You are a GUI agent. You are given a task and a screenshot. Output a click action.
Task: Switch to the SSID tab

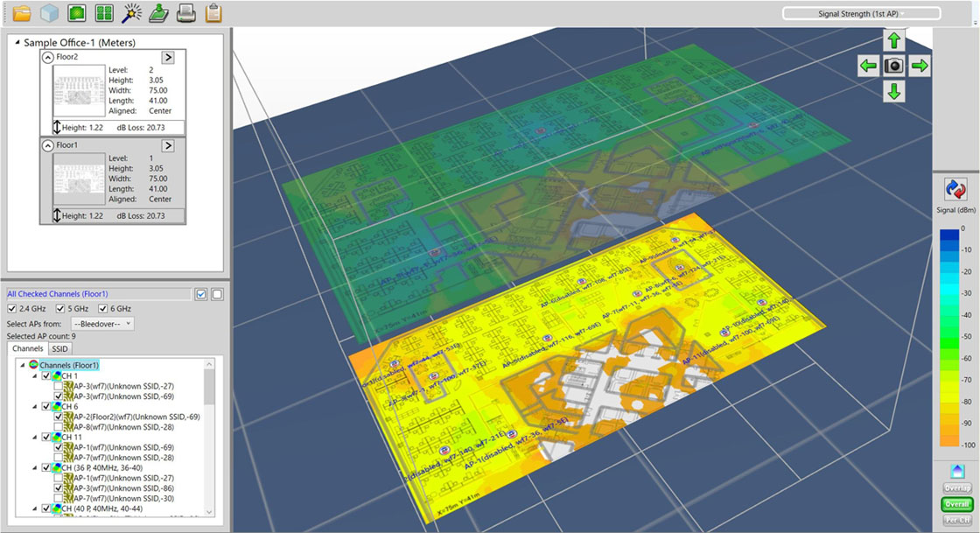click(59, 348)
